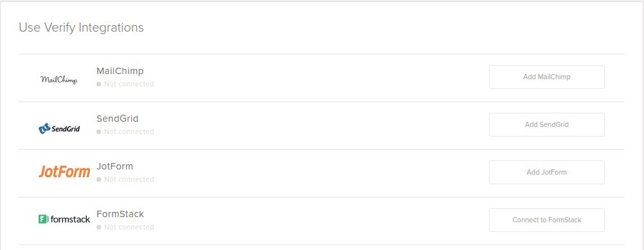
Task: Click the SendGrid logo image
Action: click(59, 129)
